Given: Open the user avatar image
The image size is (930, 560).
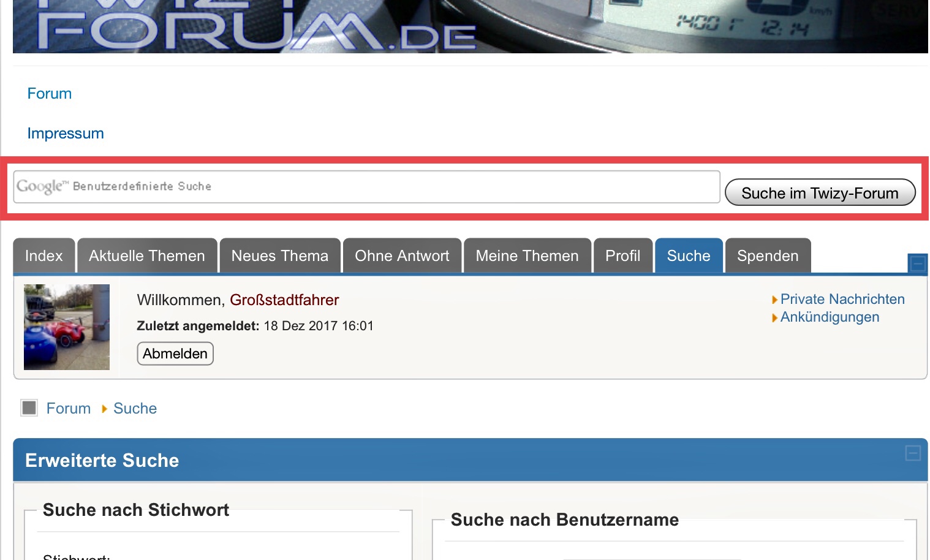Looking at the screenshot, I should 67,327.
